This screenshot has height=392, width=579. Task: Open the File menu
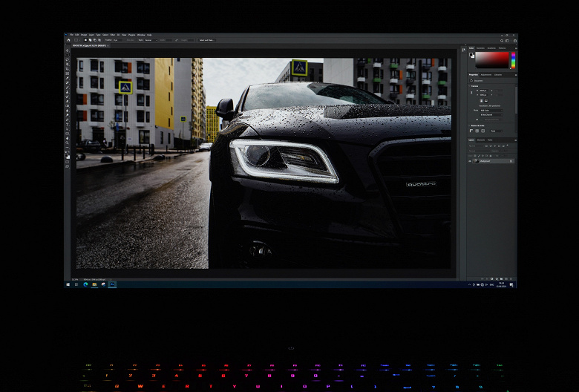pos(71,35)
